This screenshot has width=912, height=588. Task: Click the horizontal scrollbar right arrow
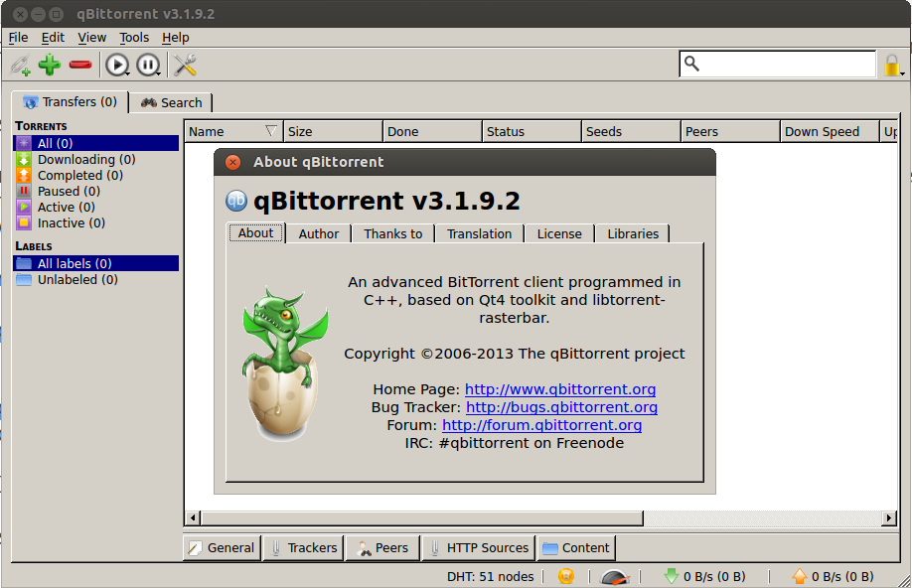[889, 517]
